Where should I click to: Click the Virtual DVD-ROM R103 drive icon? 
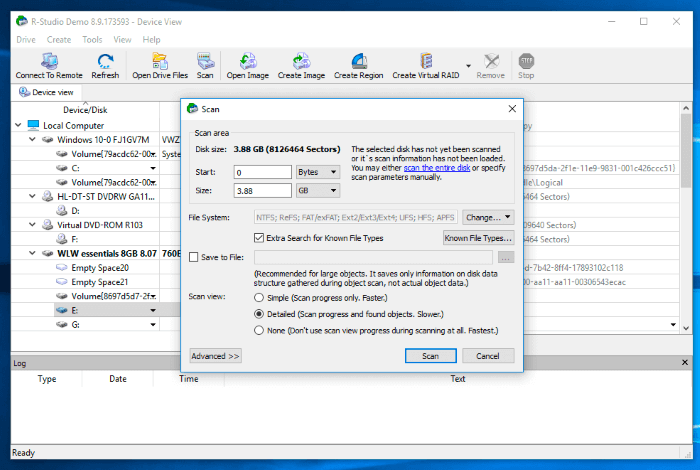click(47, 225)
